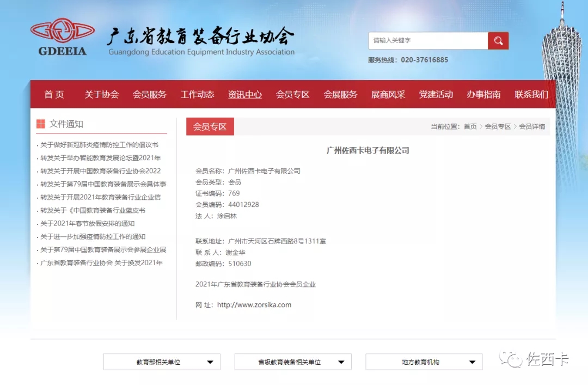Expand the 教育部相关单位 dropdown

click(162, 362)
